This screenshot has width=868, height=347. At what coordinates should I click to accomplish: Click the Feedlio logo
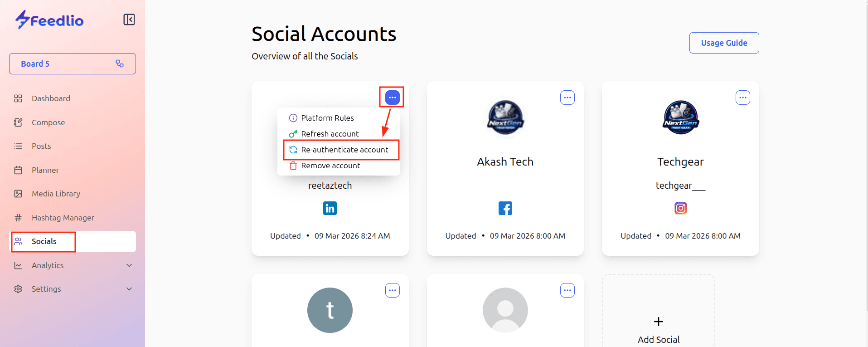[49, 20]
